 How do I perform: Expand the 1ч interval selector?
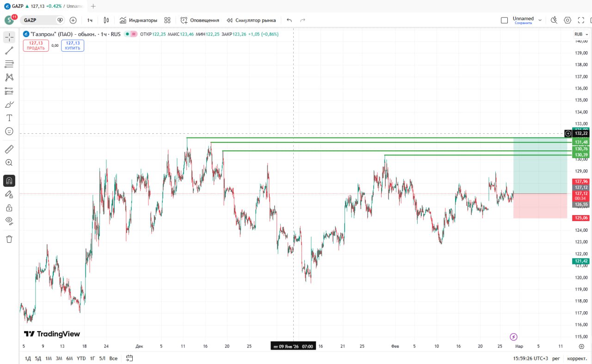point(90,20)
